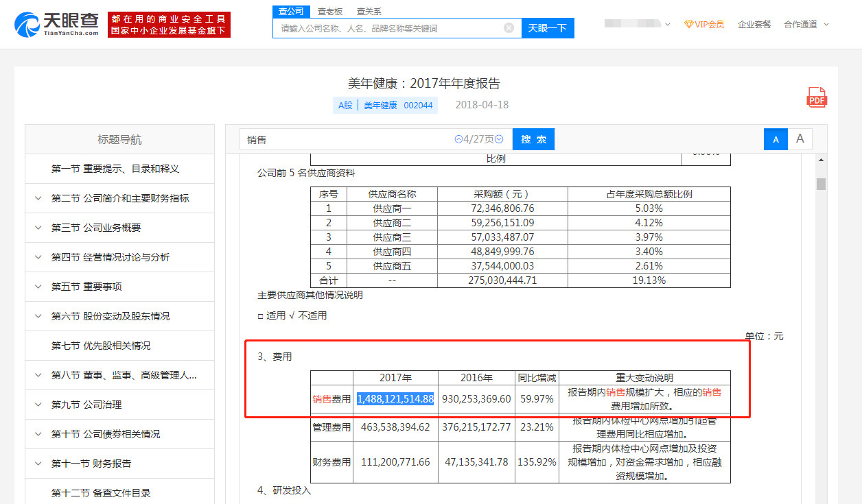
Task: Click the 135.92% cell
Action: click(x=537, y=462)
